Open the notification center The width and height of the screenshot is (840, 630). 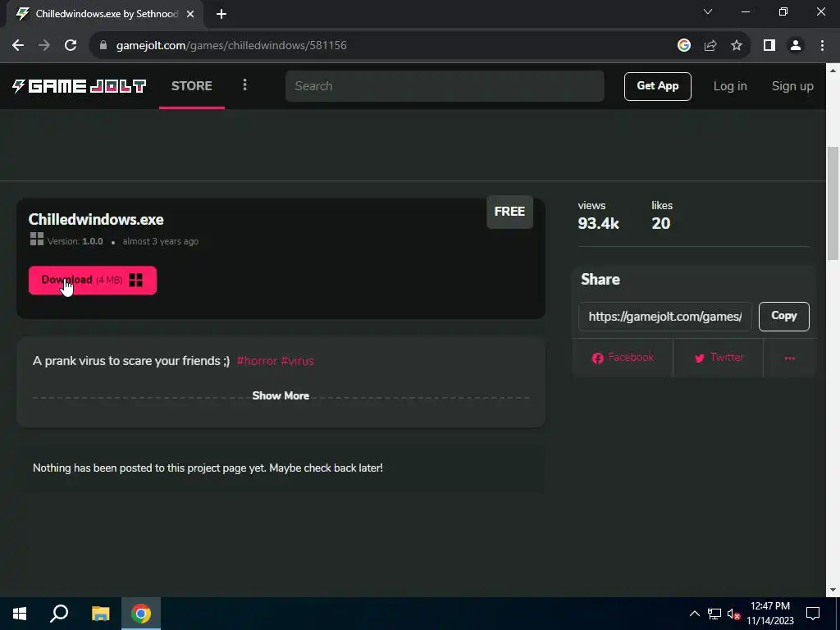click(x=813, y=614)
